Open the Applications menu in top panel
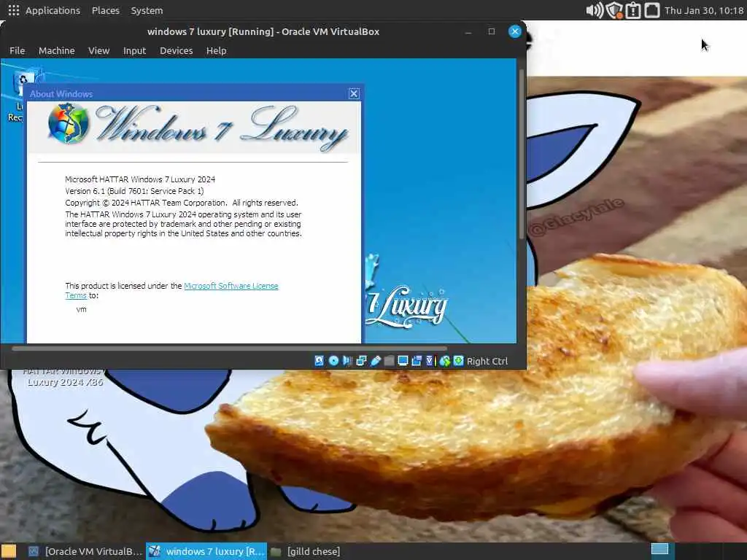This screenshot has height=560, width=747. pyautogui.click(x=53, y=10)
